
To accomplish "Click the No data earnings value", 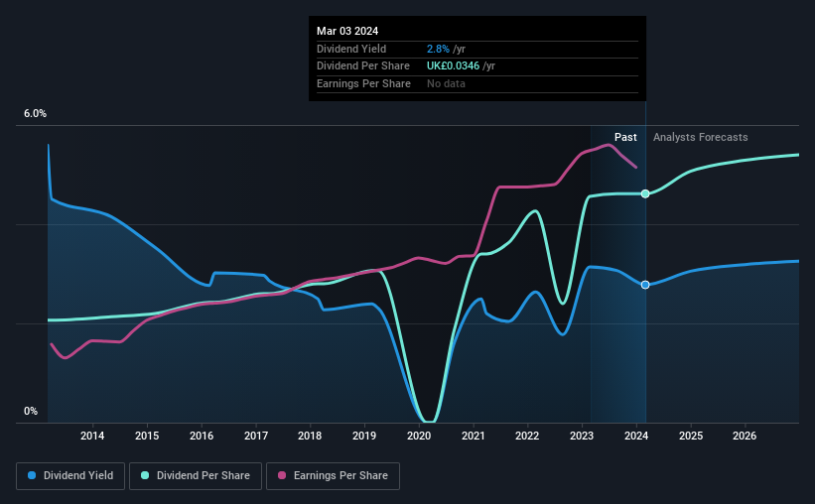I will (446, 83).
